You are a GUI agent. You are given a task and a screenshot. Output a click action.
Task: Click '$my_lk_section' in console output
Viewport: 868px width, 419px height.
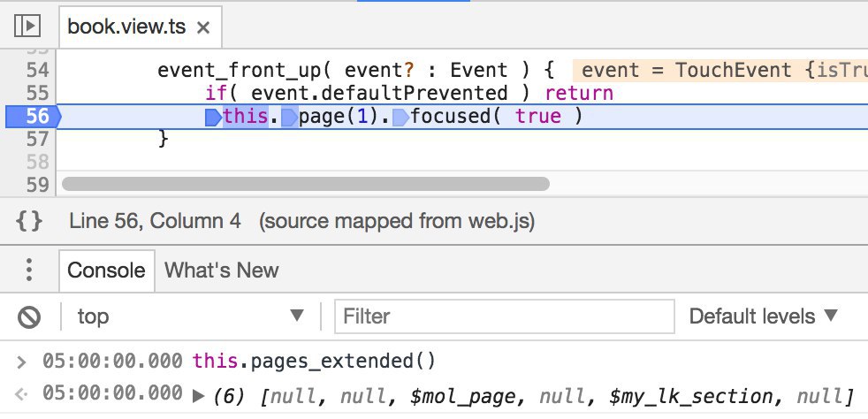pyautogui.click(x=691, y=396)
